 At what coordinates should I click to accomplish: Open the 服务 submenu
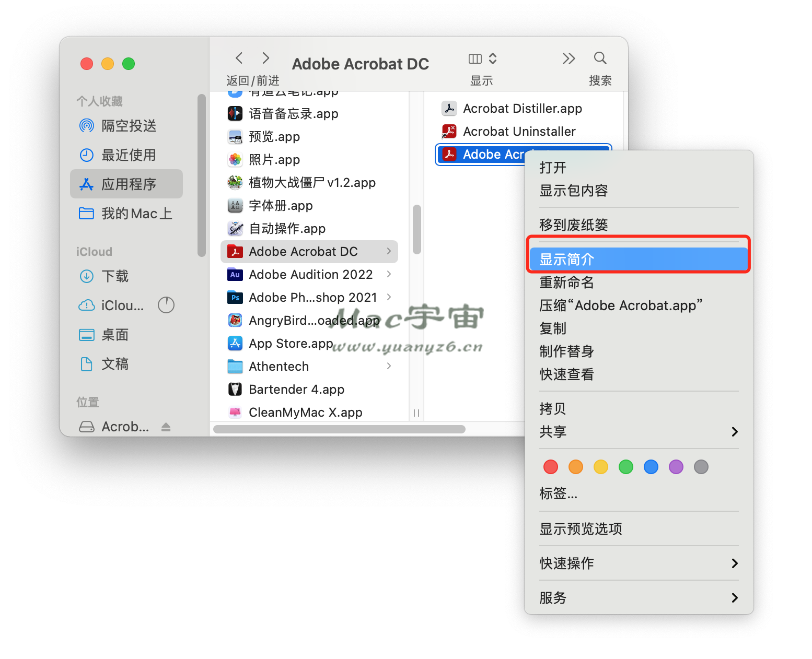(x=639, y=598)
